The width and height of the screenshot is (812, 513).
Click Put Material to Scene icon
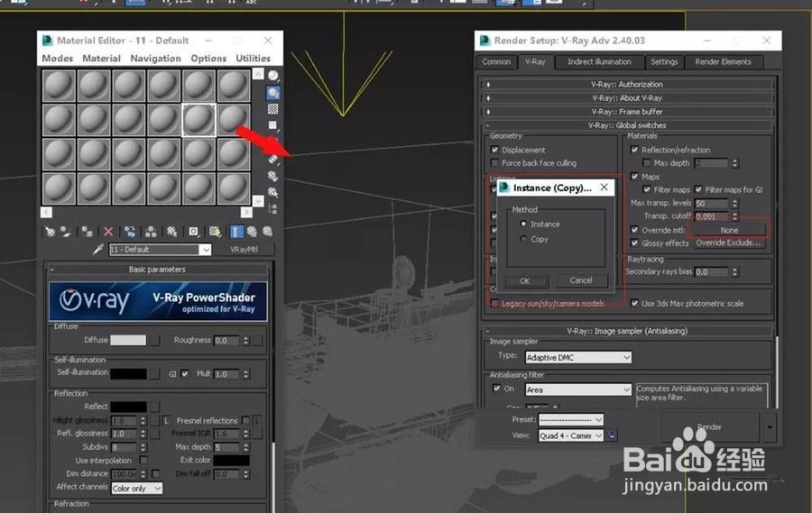(66, 232)
